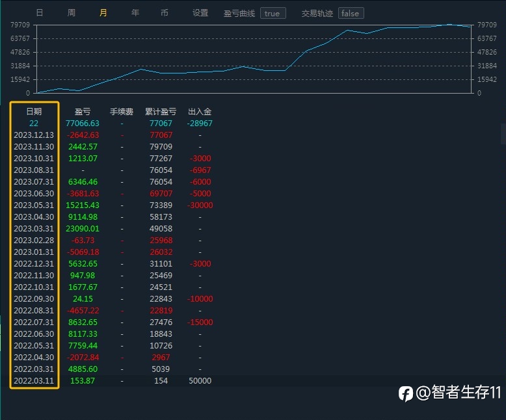
Task: Open the 设置 settings tab
Action: [x=200, y=13]
